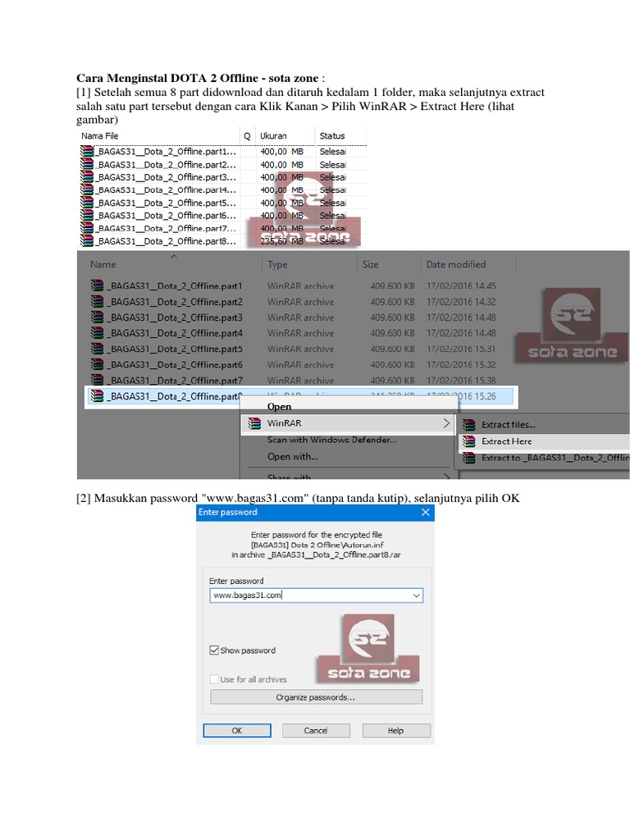Screen dimensions: 630x840
Task: Click WinRAR archive type of part2 row
Action: 300,302
